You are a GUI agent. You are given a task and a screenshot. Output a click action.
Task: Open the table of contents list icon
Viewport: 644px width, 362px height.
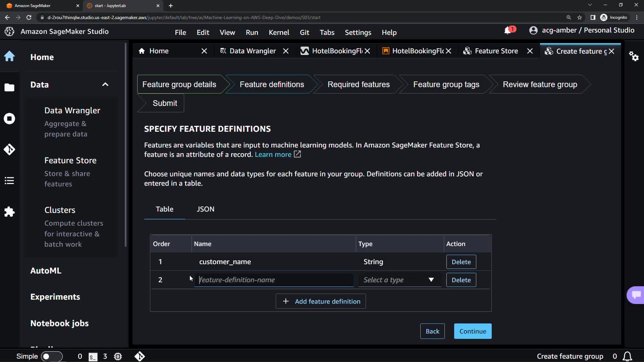(x=9, y=181)
